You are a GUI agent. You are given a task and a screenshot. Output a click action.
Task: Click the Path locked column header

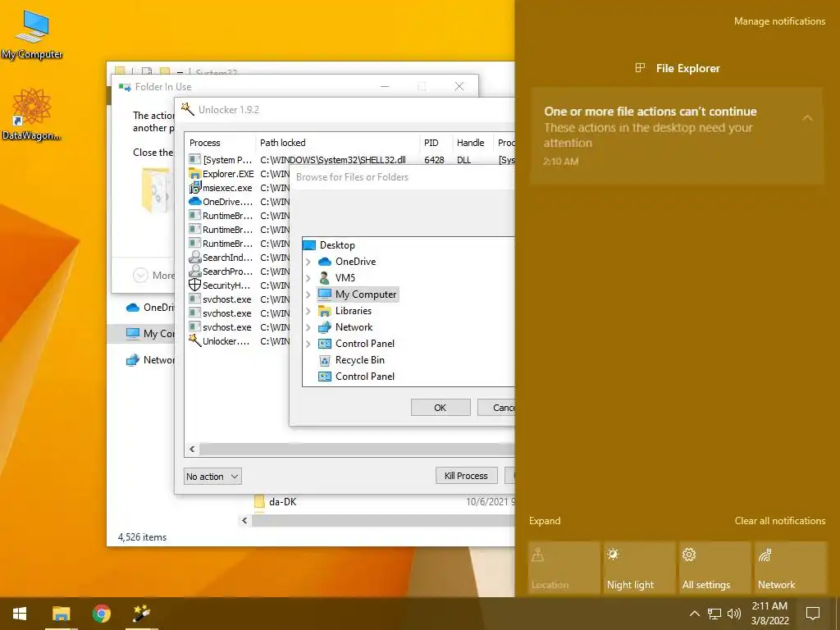pyautogui.click(x=337, y=143)
